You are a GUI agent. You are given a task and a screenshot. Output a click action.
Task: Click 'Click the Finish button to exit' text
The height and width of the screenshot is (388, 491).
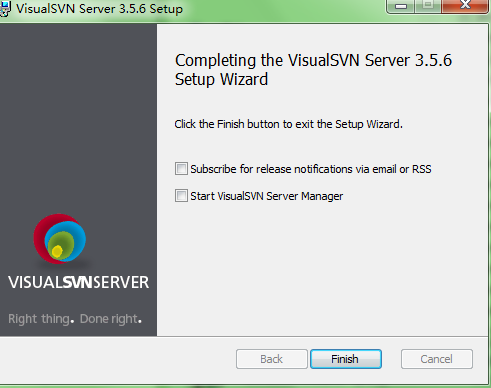coord(289,124)
